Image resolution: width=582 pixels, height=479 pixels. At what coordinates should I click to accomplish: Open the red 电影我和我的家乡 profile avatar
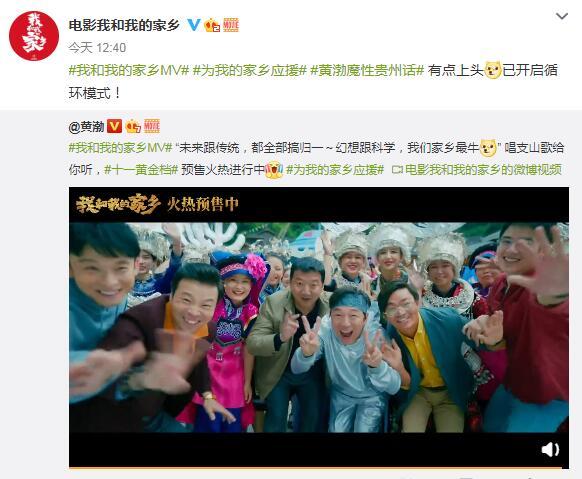click(x=34, y=36)
